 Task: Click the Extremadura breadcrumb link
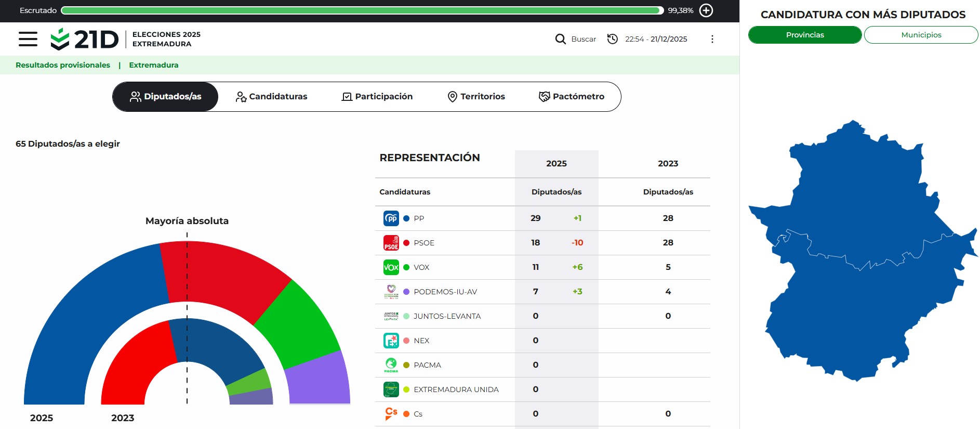pyautogui.click(x=153, y=65)
